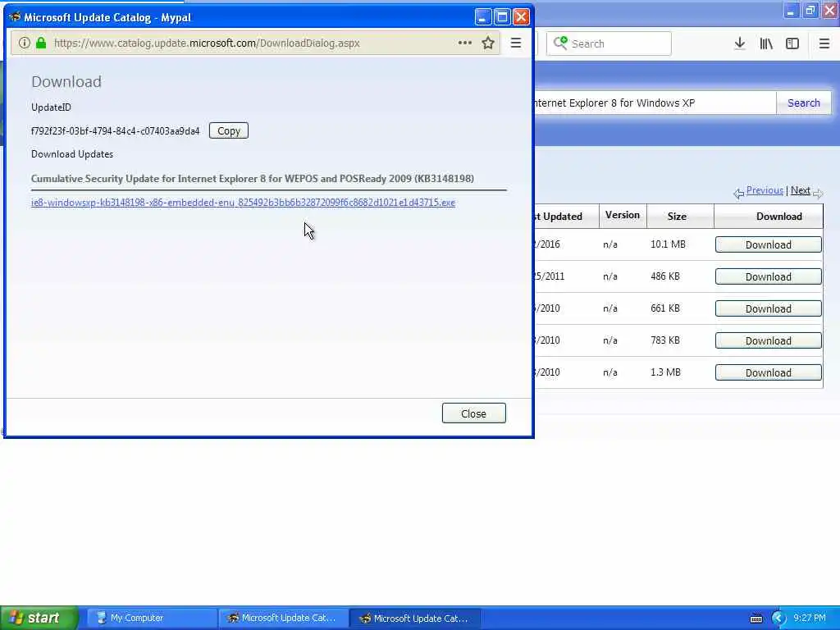Click the 486 KB size cell
Viewport: 840px width, 630px height.
coord(664,276)
